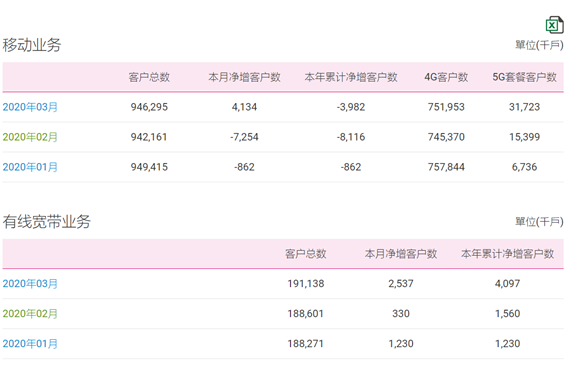Select the value 745,370
Viewport: 584px width, 365px height.
(x=446, y=137)
